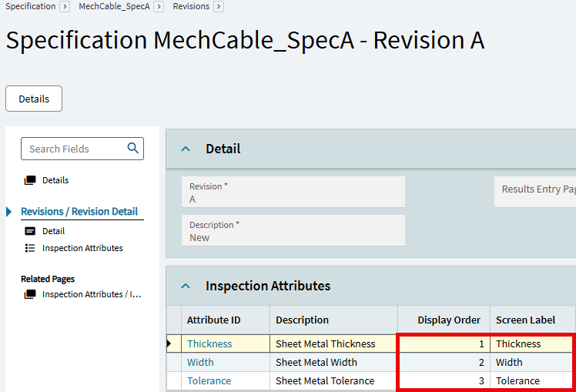576x392 pixels.
Task: Click the search magnifier icon
Action: point(132,149)
